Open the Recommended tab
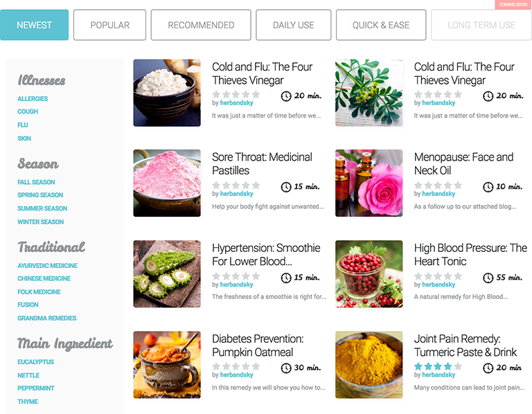Screen dimensions: 532x414 pyautogui.click(x=201, y=25)
